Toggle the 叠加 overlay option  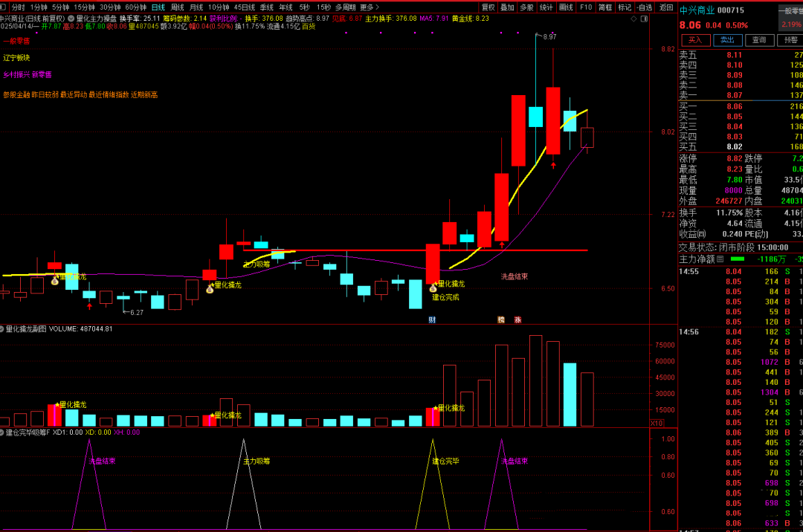click(x=507, y=7)
